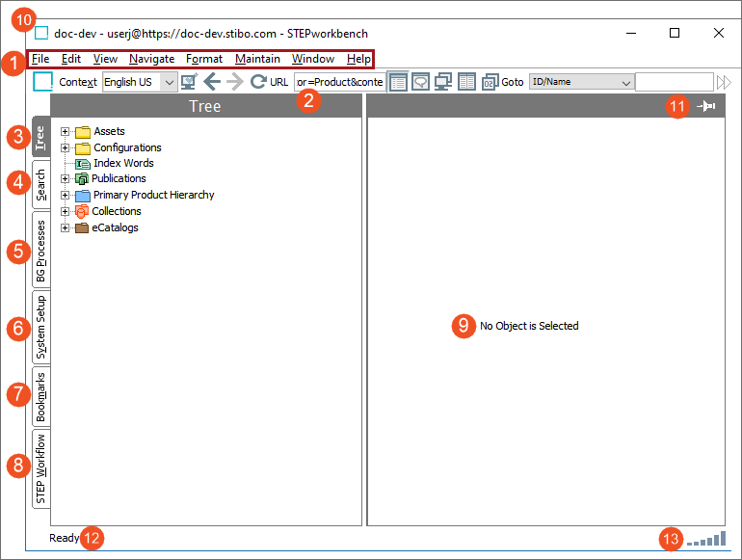Click the brown eCatalogs folder icon

(x=82, y=227)
